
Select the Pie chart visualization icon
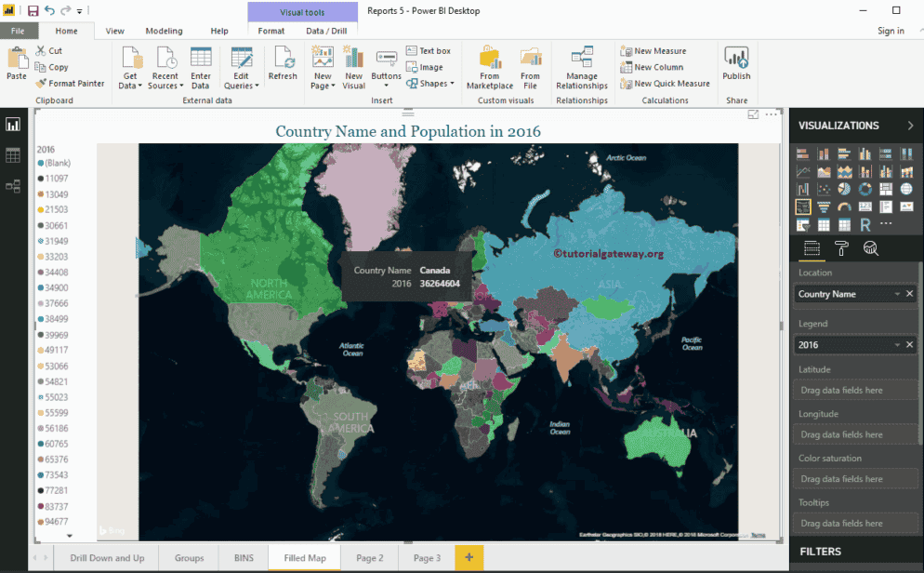coord(845,189)
